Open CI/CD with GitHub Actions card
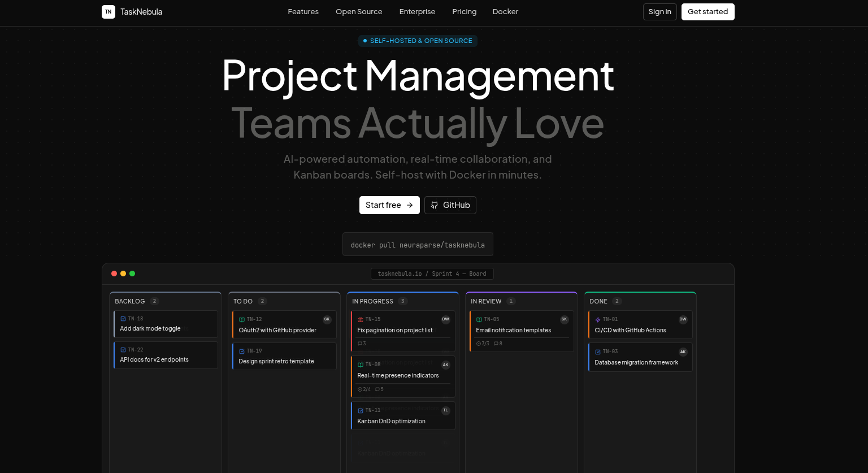This screenshot has width=868, height=473. click(x=640, y=325)
